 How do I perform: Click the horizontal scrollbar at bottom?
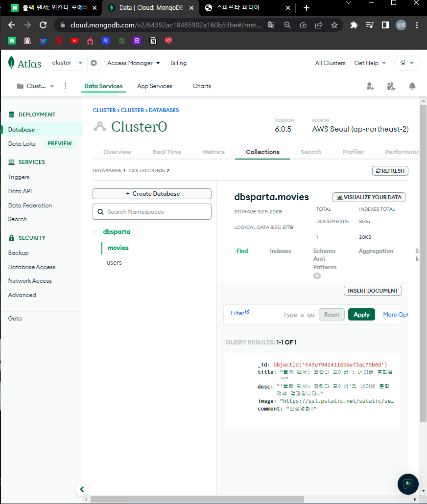[197, 499]
